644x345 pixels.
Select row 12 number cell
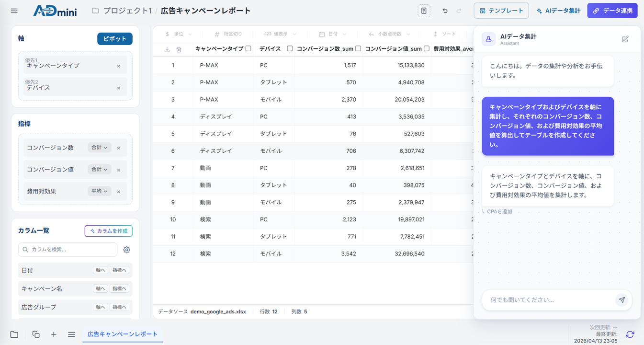[173, 254]
